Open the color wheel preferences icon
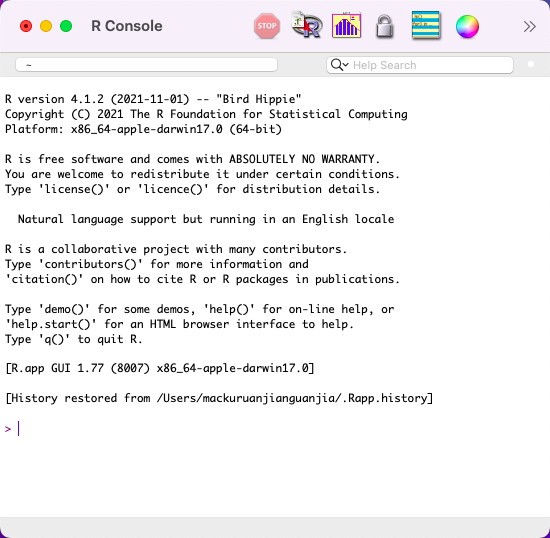550x538 pixels. click(467, 26)
